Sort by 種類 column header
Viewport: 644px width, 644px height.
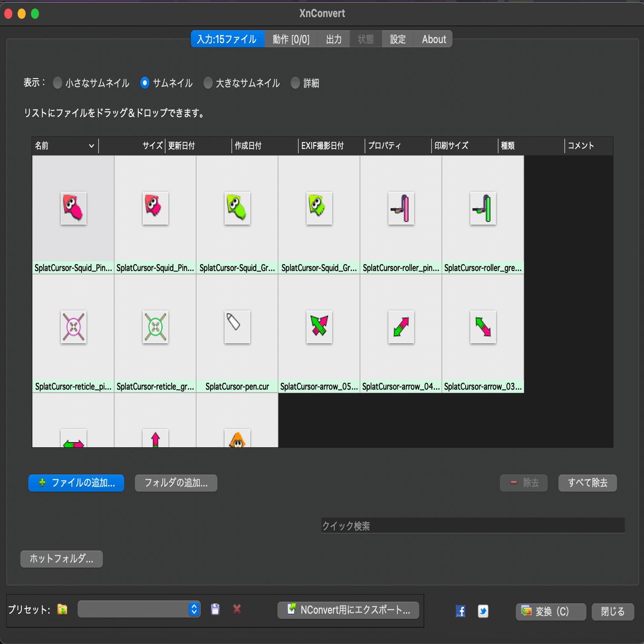pyautogui.click(x=531, y=146)
